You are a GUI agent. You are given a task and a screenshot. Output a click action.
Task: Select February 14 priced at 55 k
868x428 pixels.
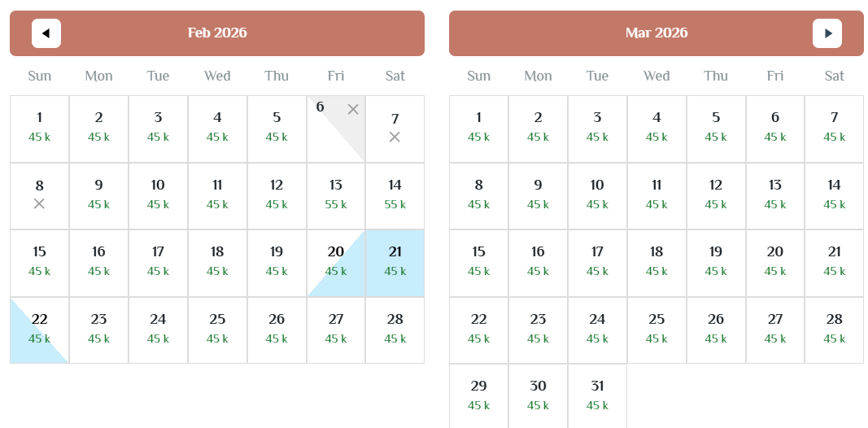click(395, 196)
